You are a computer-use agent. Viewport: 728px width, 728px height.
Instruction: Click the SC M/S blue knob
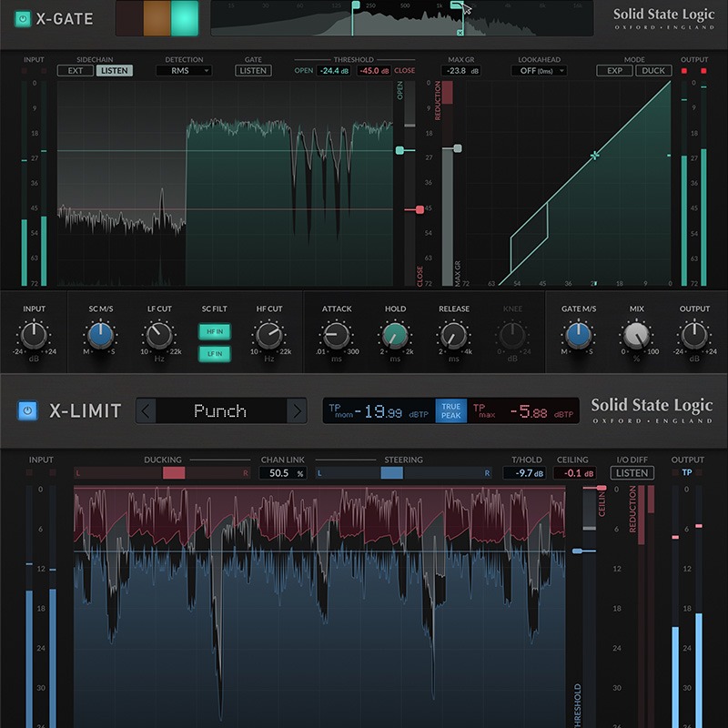(100, 335)
